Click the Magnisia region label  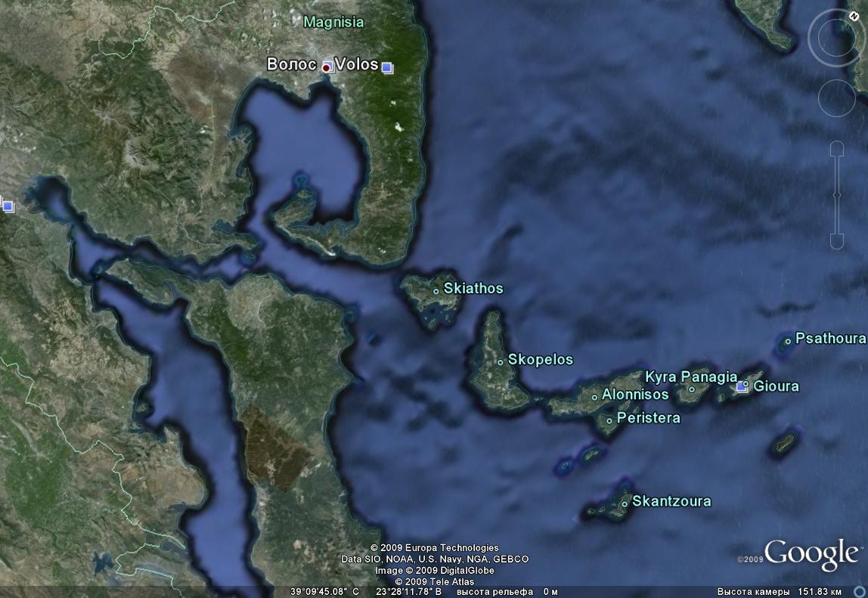pos(333,23)
